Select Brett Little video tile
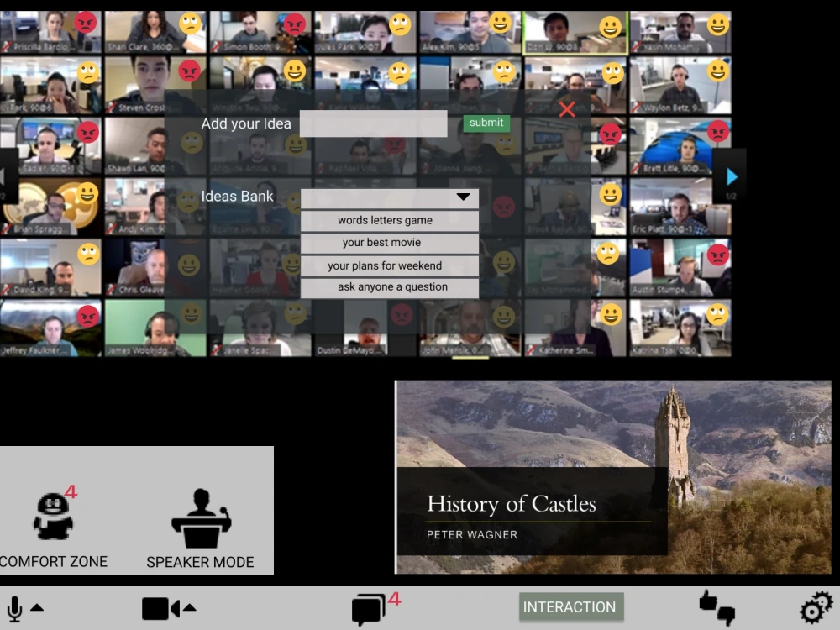 (680, 145)
